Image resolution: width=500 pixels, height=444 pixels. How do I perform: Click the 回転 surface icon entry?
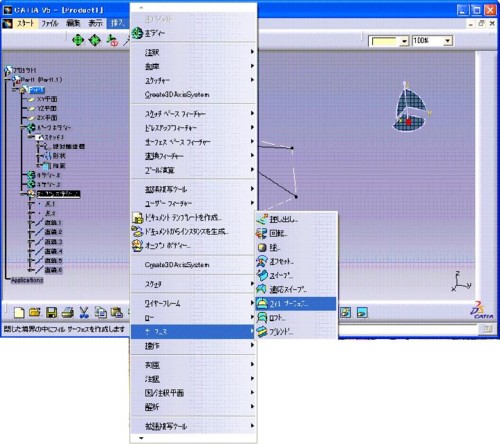tap(262, 233)
